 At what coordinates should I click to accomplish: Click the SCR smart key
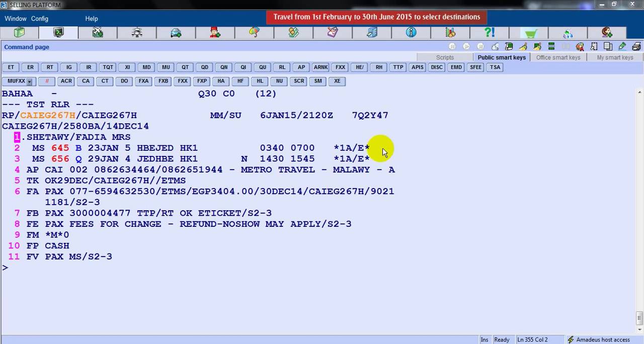[299, 81]
